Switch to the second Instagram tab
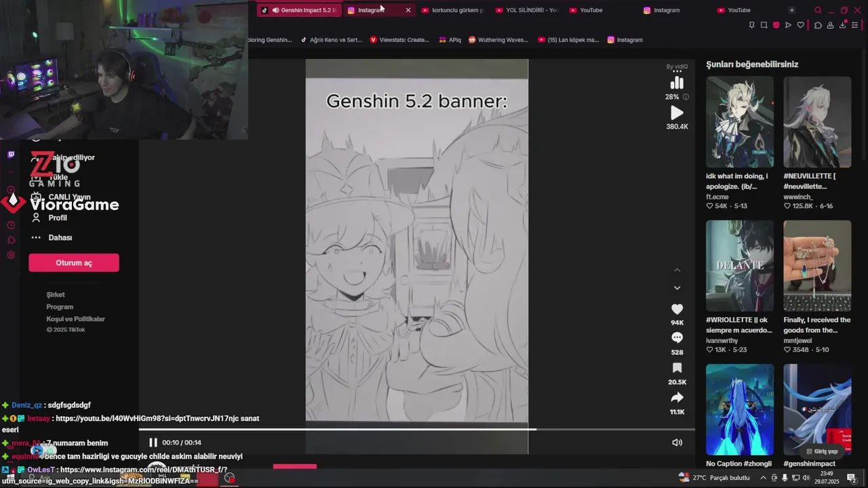This screenshot has width=868, height=488. [x=661, y=10]
